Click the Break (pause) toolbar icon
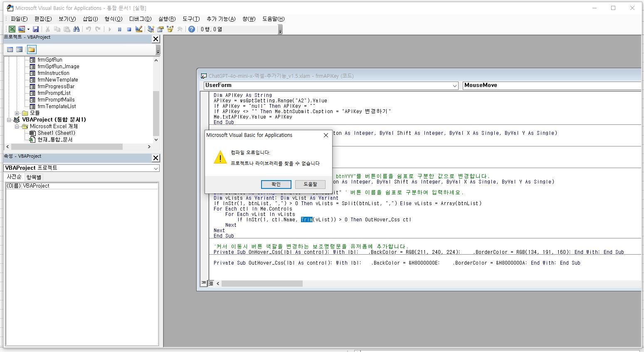Image resolution: width=644 pixels, height=352 pixels. pos(119,29)
